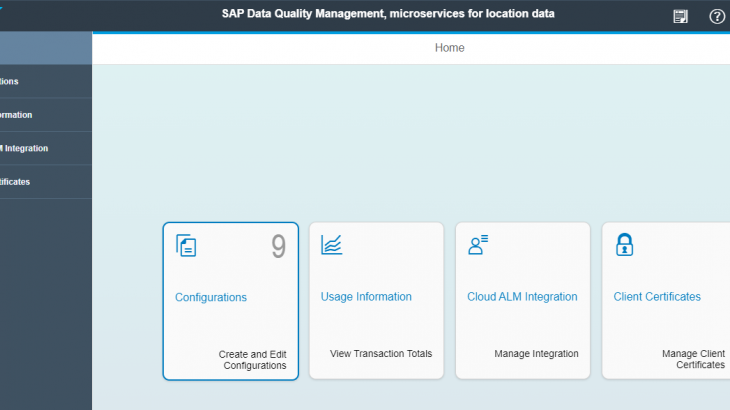
Task: Click 'Create and Edit Configurations' text
Action: [252, 360]
